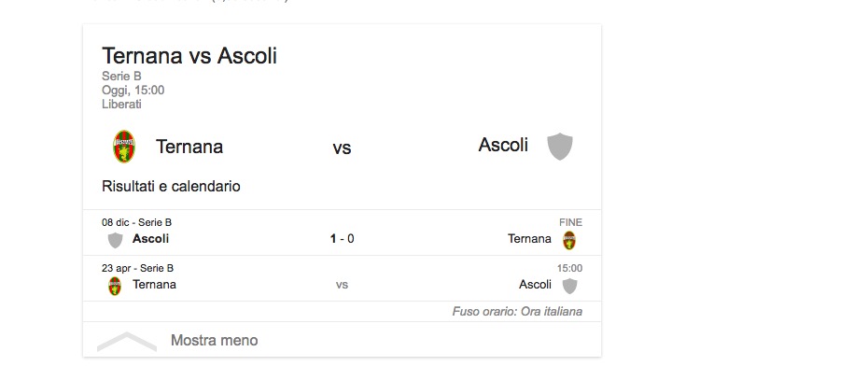
Task: Click the 1 - 0 score
Action: click(x=342, y=239)
